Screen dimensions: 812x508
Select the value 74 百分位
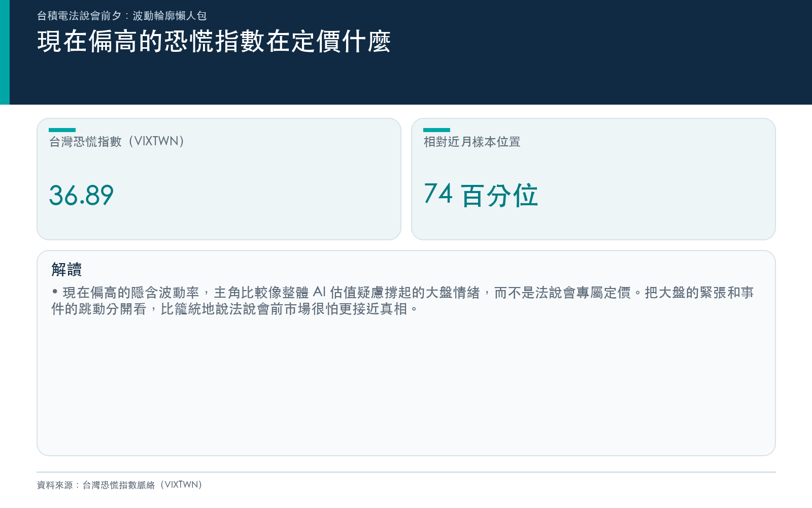pos(481,195)
